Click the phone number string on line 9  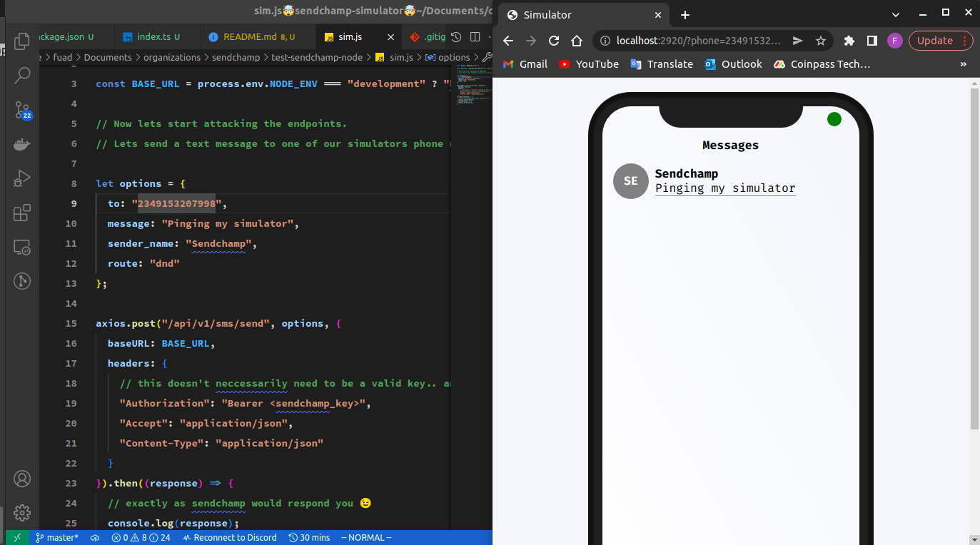pos(176,203)
